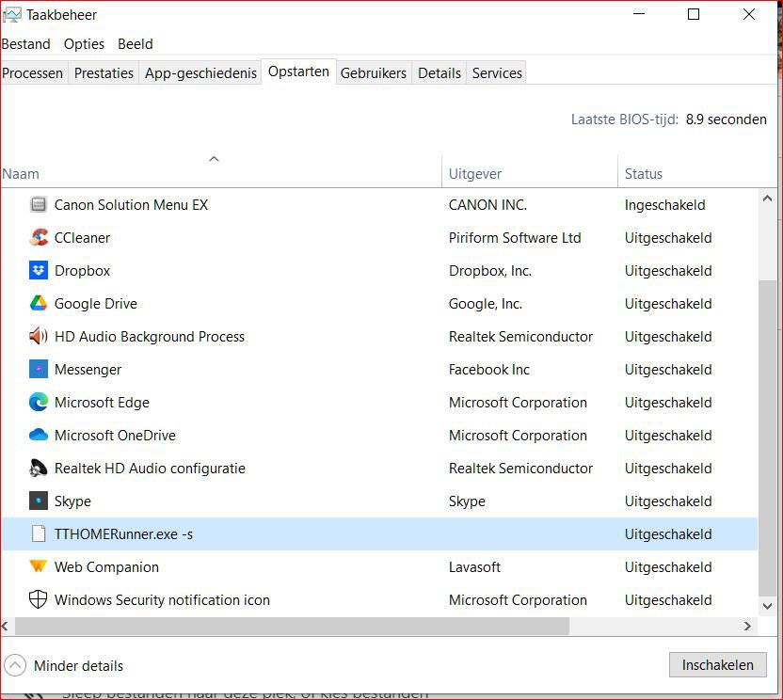The image size is (783, 700).
Task: Switch to the Processen tab
Action: (x=33, y=72)
